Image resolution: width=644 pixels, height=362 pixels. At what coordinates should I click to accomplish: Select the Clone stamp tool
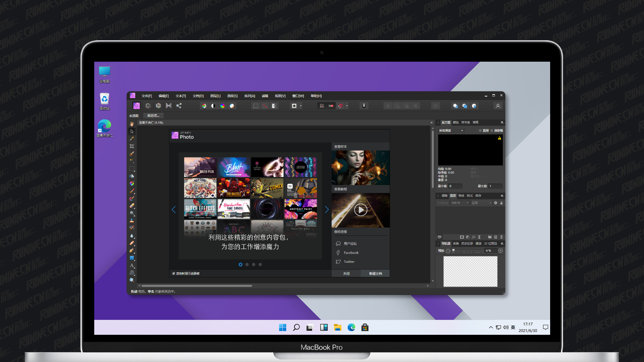pos(132,221)
